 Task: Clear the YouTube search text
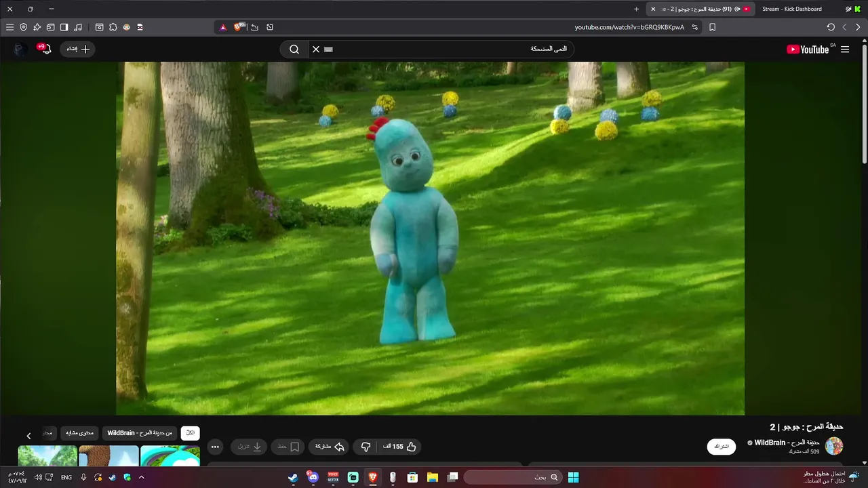coord(315,49)
